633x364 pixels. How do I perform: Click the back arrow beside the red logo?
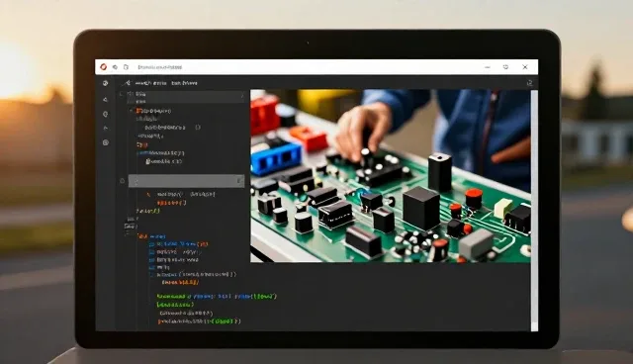click(115, 67)
